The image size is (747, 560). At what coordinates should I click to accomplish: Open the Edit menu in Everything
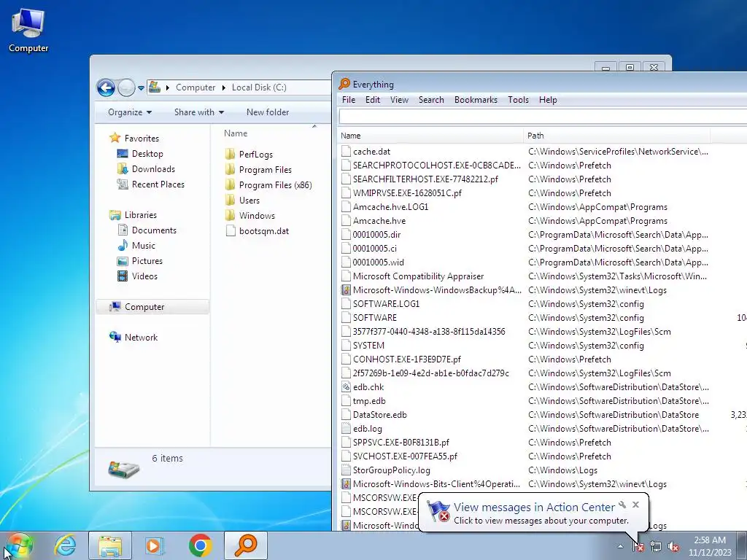pos(373,99)
